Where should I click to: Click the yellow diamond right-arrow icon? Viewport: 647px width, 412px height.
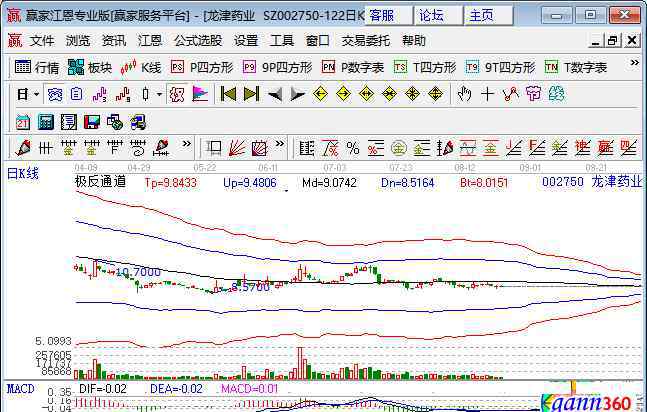[x=343, y=95]
